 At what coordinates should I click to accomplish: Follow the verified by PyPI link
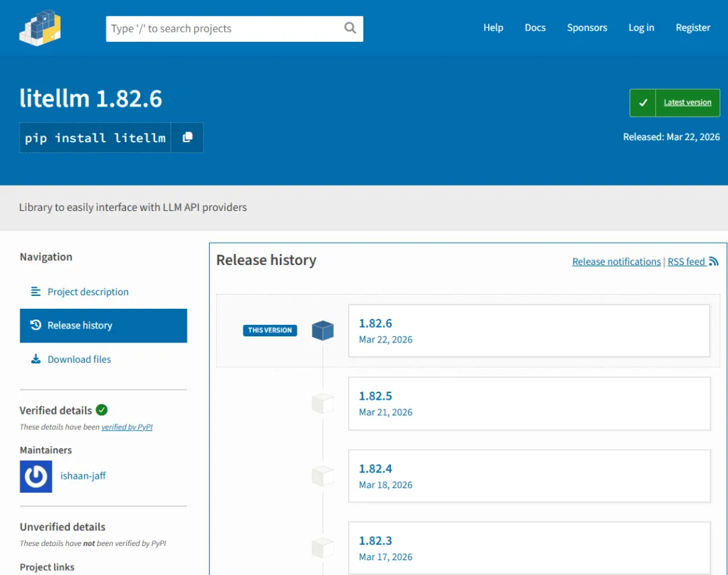tap(127, 427)
